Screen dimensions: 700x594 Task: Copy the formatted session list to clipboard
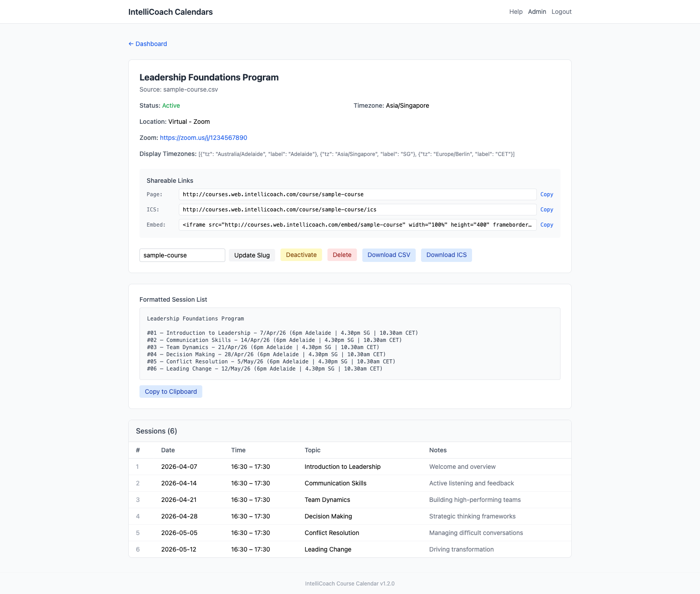[170, 392]
